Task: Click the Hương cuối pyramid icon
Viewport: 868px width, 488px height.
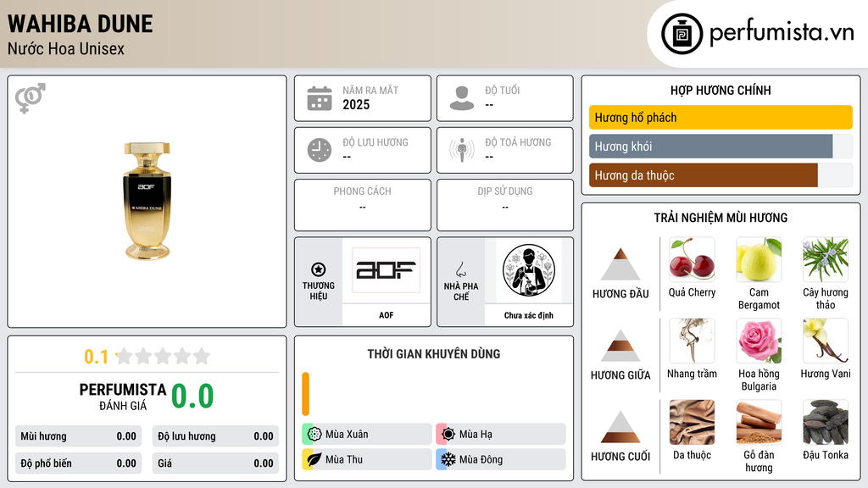Action: (620, 427)
